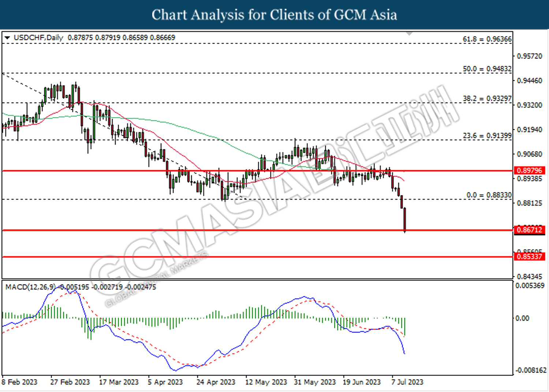Image resolution: width=549 pixels, height=392 pixels.
Task: Click the 0.93200 price axis value
Action: point(530,105)
